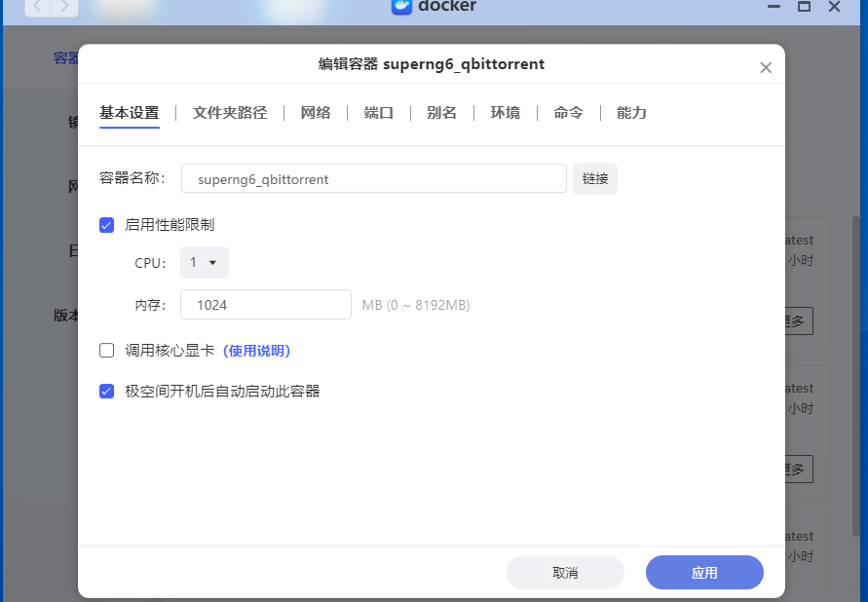The width and height of the screenshot is (868, 602).
Task: Close the edit container dialog
Action: tap(766, 67)
